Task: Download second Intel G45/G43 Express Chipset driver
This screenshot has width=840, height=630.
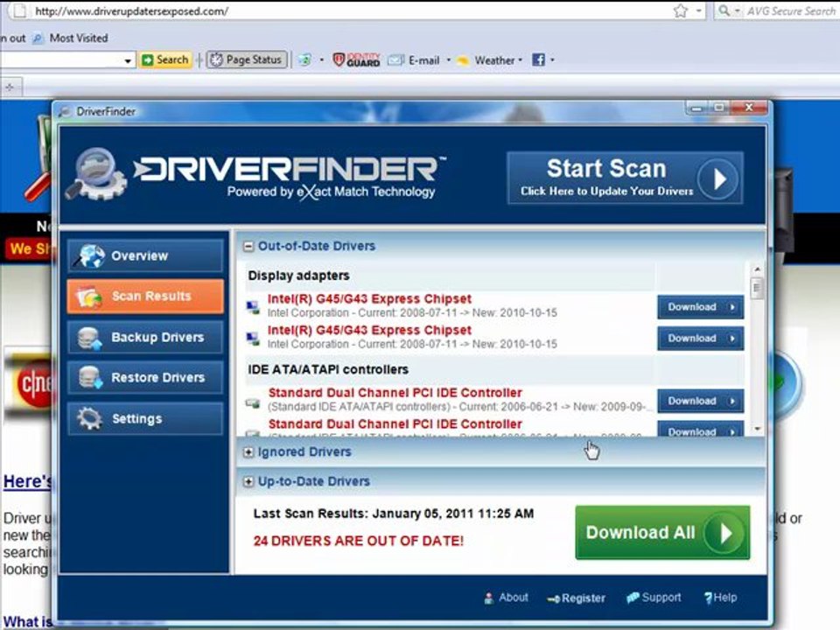Action: [x=700, y=339]
